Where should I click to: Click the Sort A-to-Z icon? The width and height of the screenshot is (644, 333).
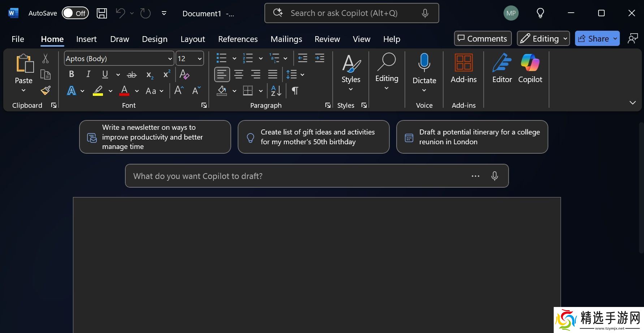(x=276, y=91)
